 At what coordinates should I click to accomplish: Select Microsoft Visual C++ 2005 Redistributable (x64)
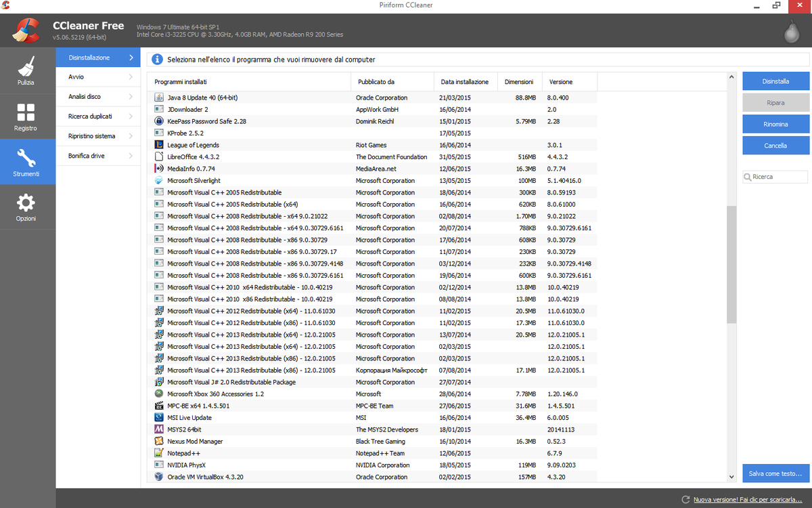[372, 204]
